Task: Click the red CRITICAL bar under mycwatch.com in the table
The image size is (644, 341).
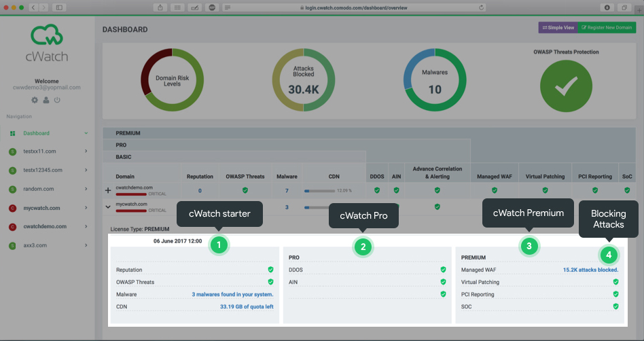Action: tap(131, 211)
